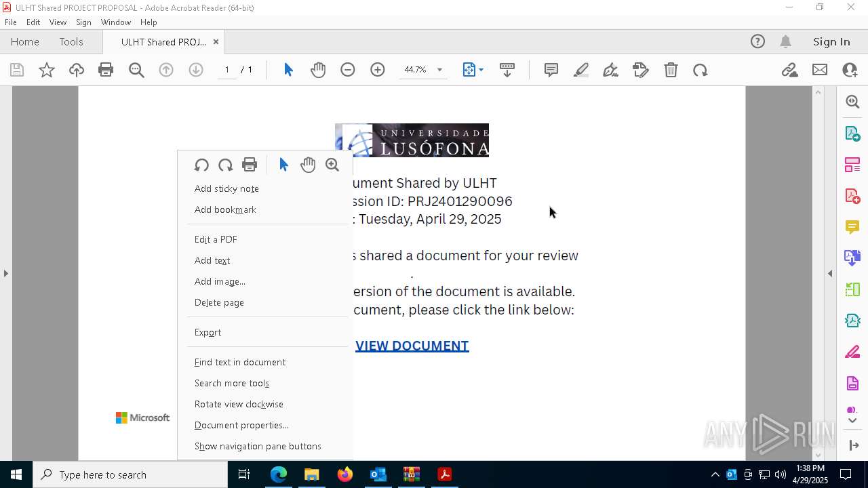Close the ULHT Shared PROJ... document tab
The height and width of the screenshot is (488, 868).
216,41
